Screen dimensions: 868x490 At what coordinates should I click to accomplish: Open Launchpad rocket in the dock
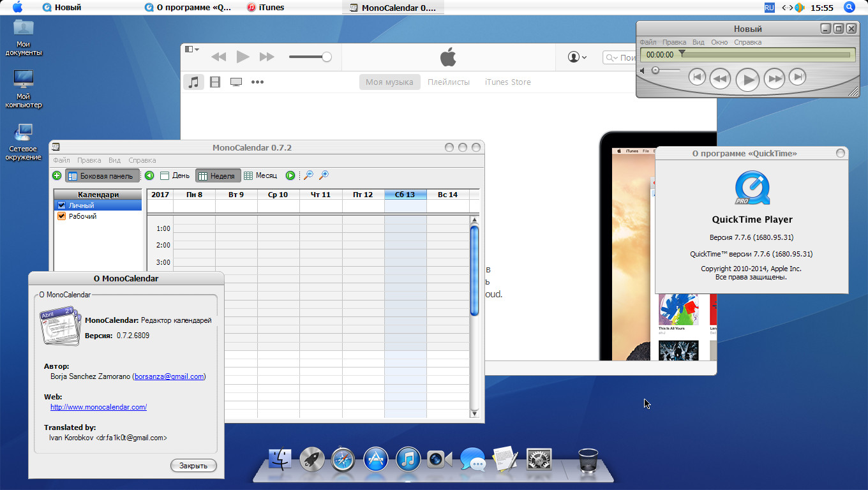click(312, 459)
